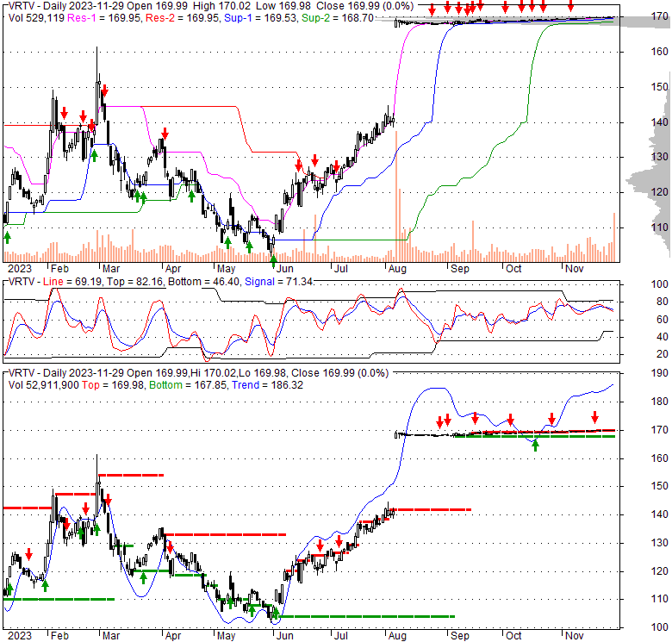Click the 100 price label on bottom chart axis
This screenshot has width=672, height=642.
(x=659, y=627)
